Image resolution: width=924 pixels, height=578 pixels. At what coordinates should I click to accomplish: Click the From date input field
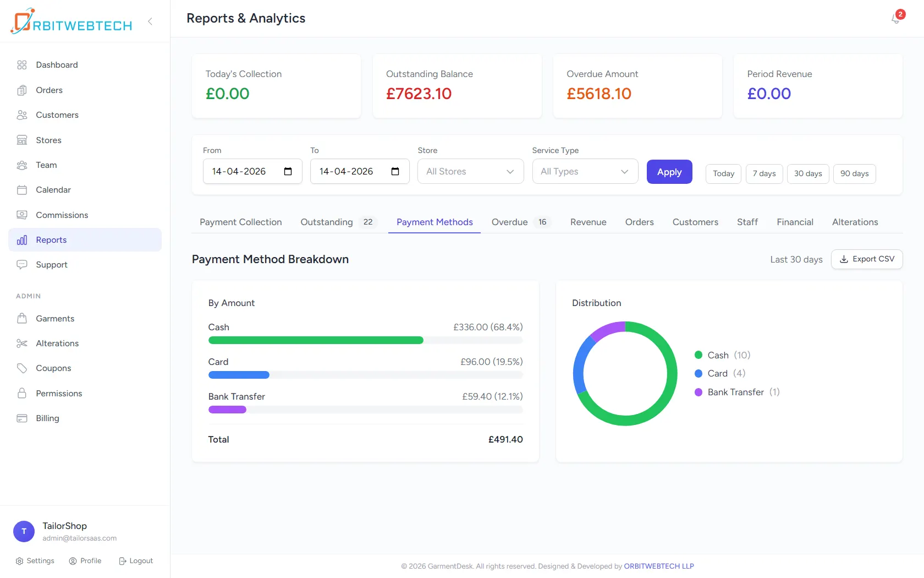pos(252,172)
